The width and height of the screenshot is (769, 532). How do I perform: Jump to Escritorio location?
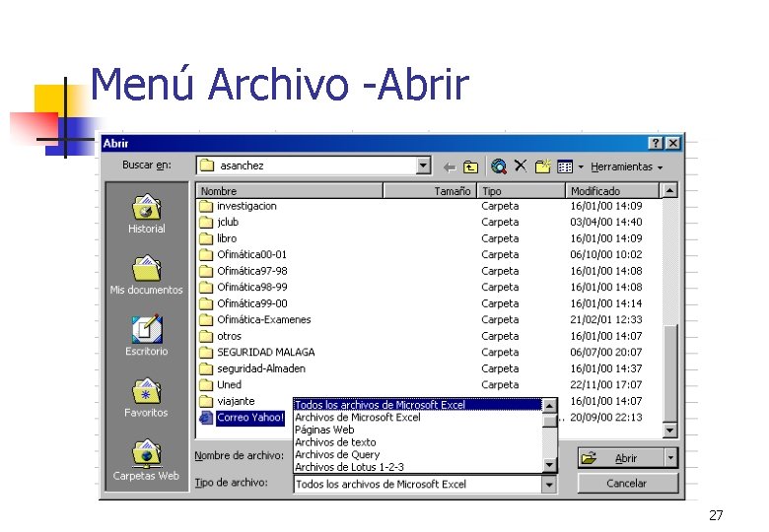tap(146, 336)
